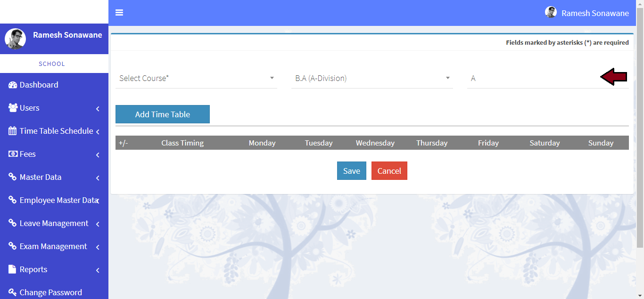Expand the Exam Management submenu chevron
The height and width of the screenshot is (299, 644).
[98, 247]
